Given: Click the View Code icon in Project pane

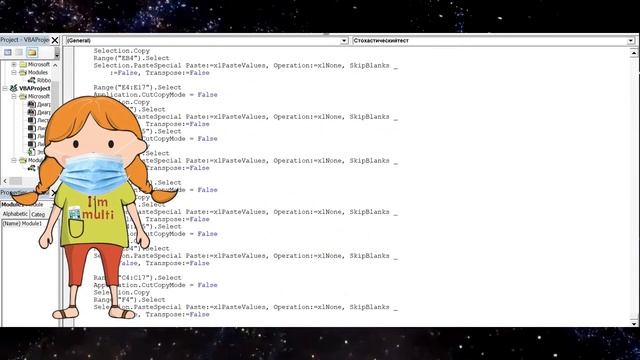Looking at the screenshot, I should [8, 52].
